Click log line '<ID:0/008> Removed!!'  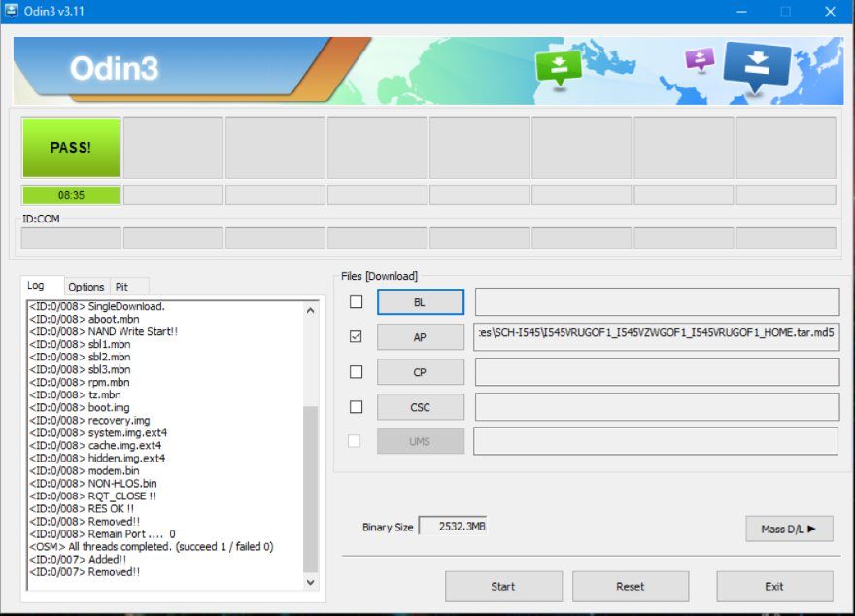coord(85,521)
